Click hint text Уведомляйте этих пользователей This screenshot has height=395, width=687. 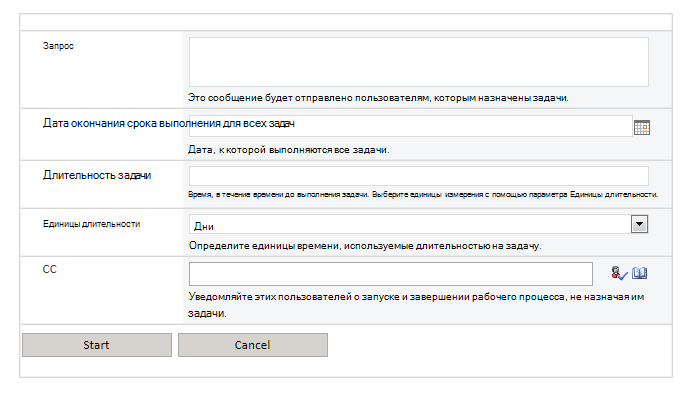[416, 305]
